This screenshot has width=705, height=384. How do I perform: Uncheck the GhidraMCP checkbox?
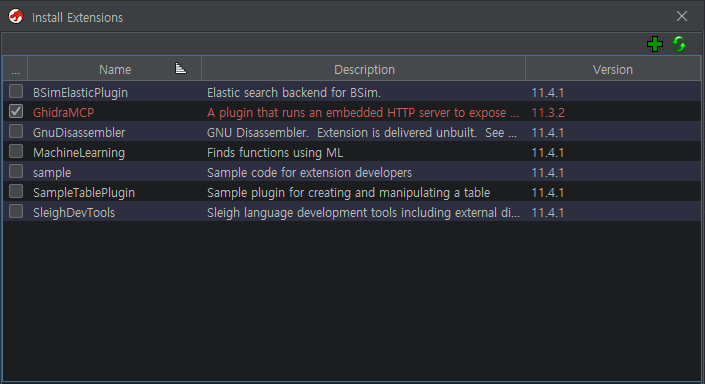click(16, 111)
